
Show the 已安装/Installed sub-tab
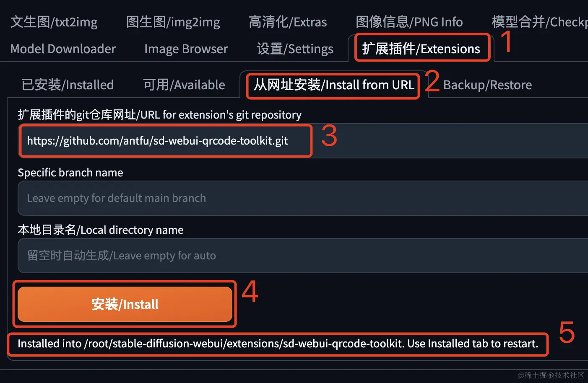tap(68, 85)
